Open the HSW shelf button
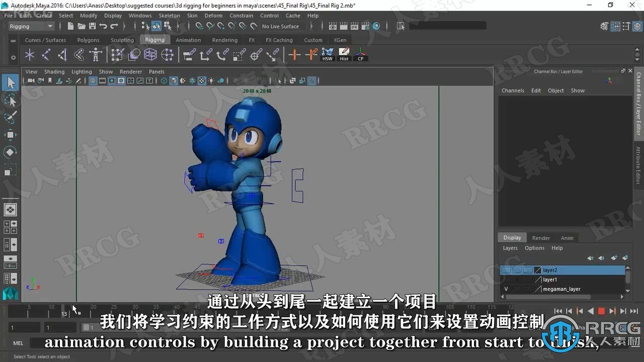Screen dimensions: 644x362 (328, 54)
